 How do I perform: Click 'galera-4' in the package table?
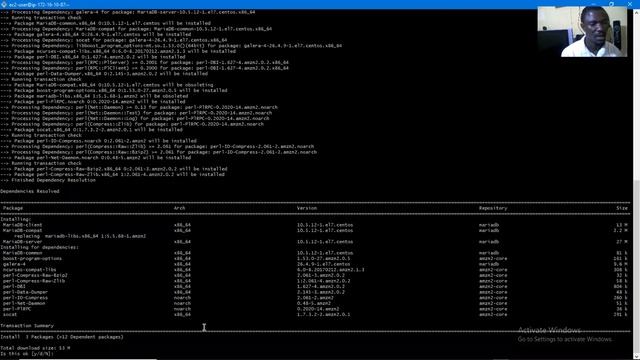pyautogui.click(x=14, y=264)
